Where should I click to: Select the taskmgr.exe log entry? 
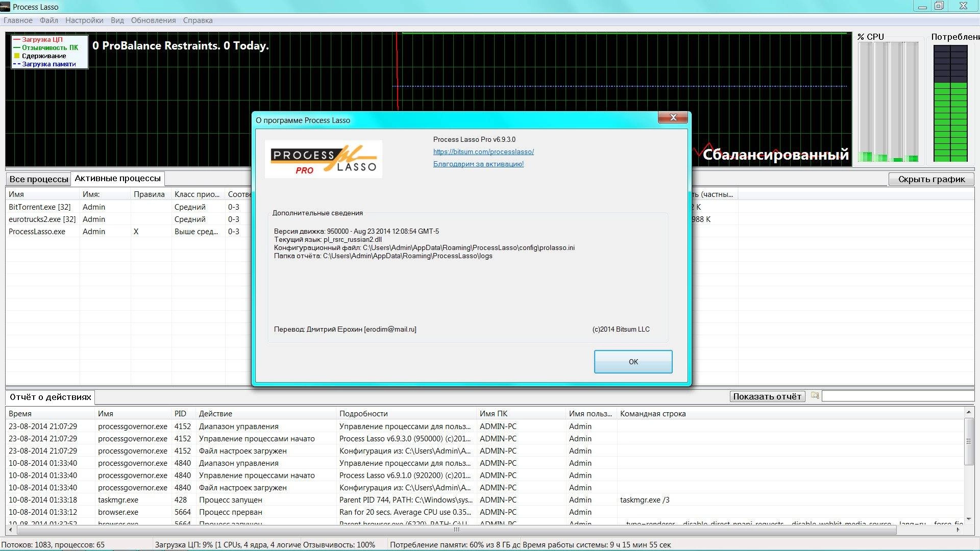tap(484, 500)
